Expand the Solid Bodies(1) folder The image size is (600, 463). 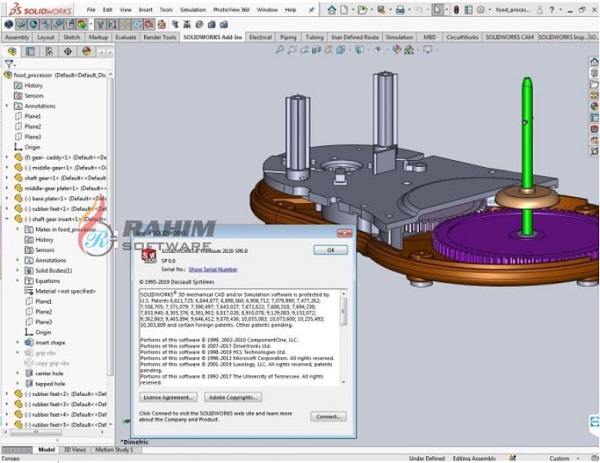[x=17, y=270]
